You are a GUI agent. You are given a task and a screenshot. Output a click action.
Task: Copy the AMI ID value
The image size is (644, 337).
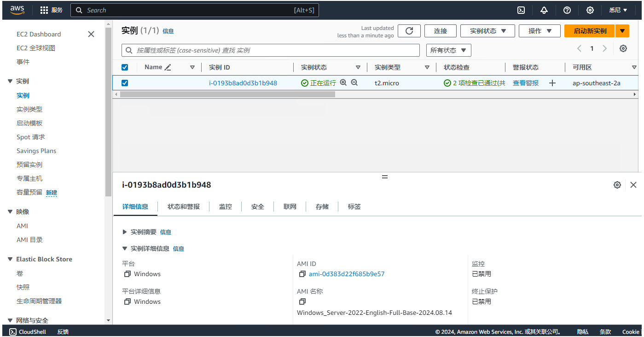302,274
